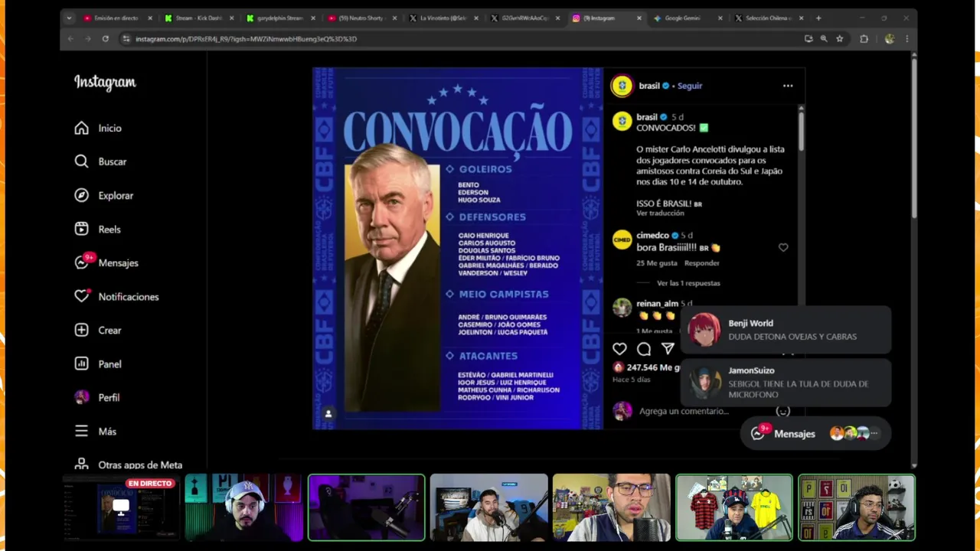This screenshot has height=551, width=980.
Task: Open Otras apps de Meta
Action: tap(129, 465)
